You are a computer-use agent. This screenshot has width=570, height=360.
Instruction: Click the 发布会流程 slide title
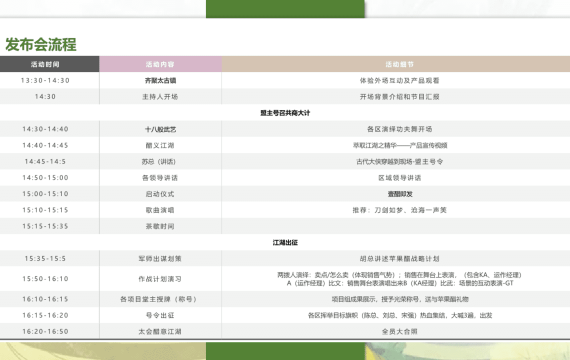click(x=41, y=44)
